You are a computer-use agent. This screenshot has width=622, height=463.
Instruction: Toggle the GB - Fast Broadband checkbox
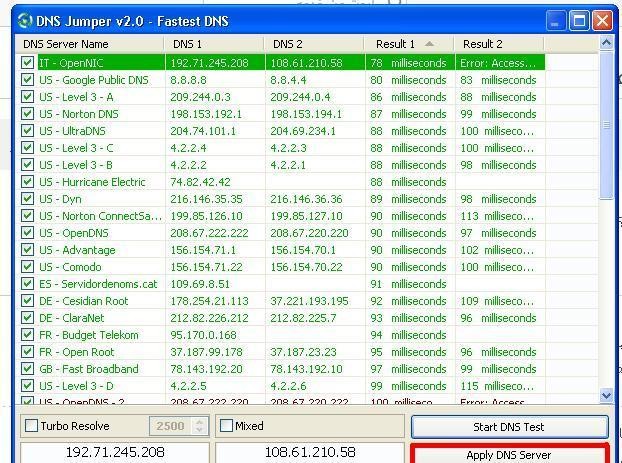(27, 369)
